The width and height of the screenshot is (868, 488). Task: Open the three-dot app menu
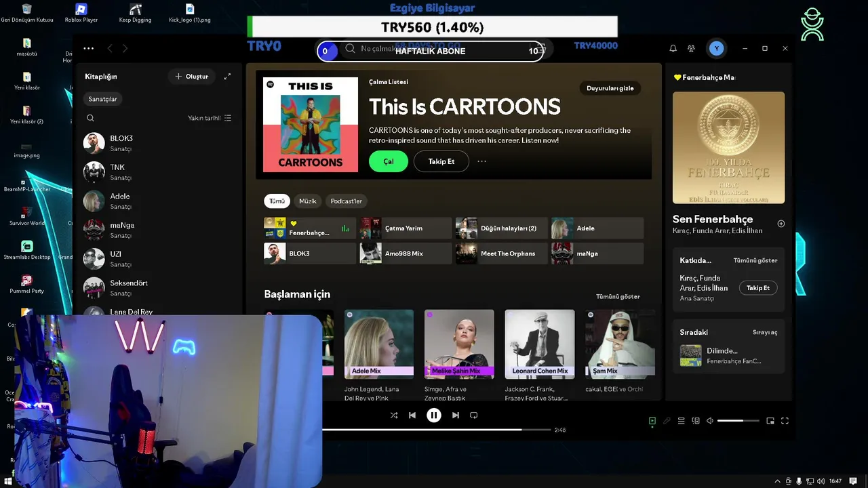click(x=89, y=49)
